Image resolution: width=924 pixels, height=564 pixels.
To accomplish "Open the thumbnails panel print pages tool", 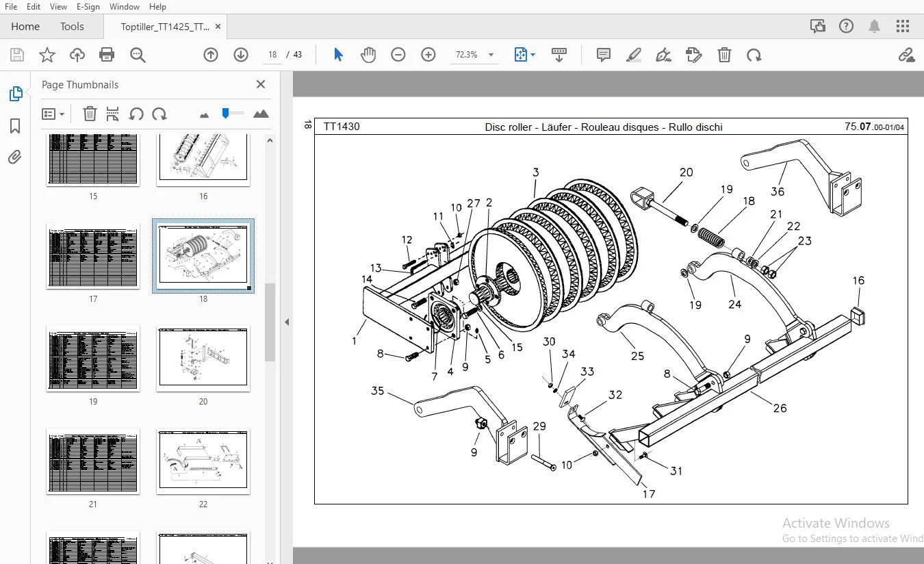I will (113, 114).
